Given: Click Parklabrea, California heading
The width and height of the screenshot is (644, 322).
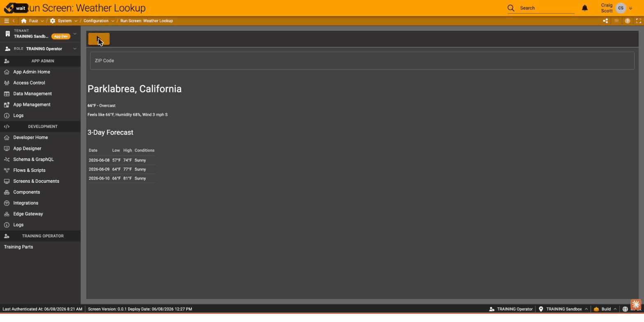Looking at the screenshot, I should [135, 89].
